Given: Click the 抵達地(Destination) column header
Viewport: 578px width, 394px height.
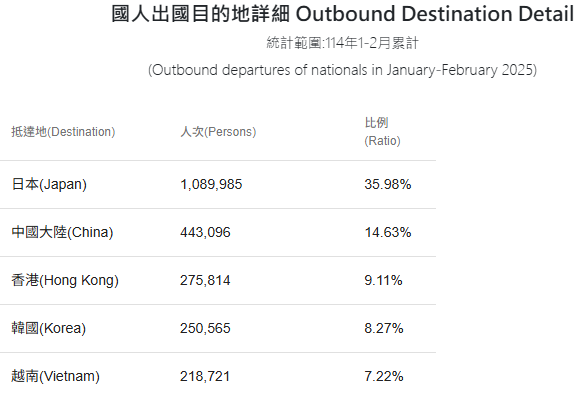Looking at the screenshot, I should pyautogui.click(x=63, y=132).
